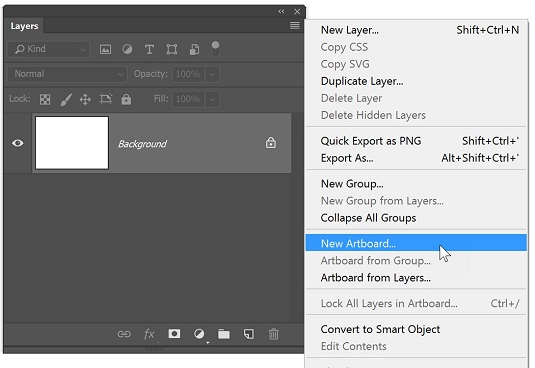Filter layers by smart objects icon
Screen dimensions: 535x368
[x=194, y=49]
